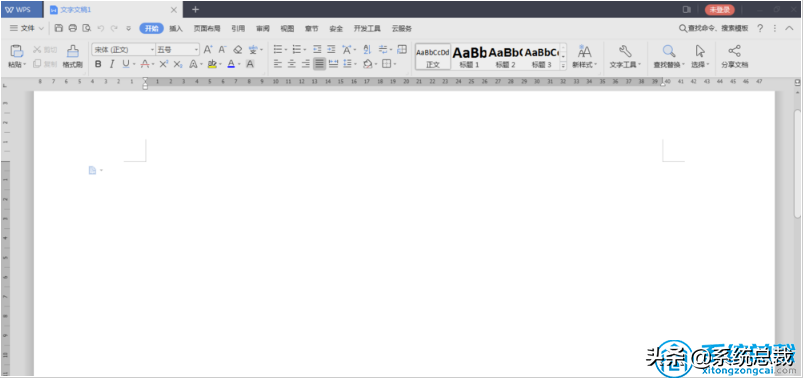
Task: Apply the 标题 3 style
Action: pos(541,56)
